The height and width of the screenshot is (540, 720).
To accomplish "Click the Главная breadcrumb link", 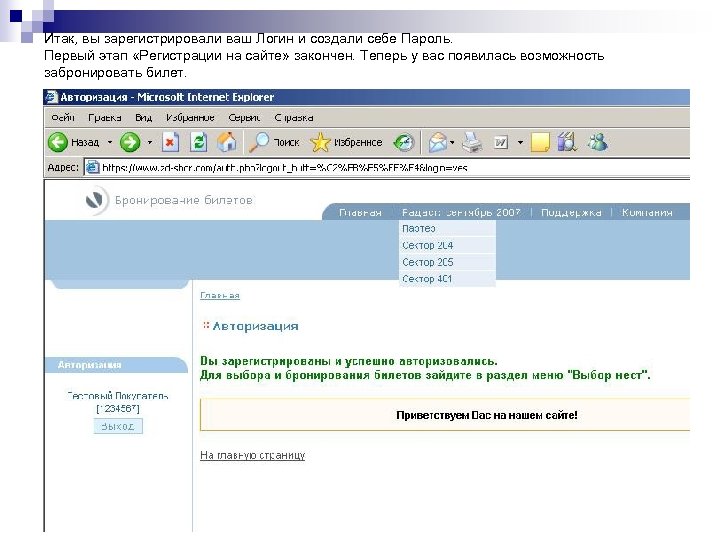I will 220,295.
